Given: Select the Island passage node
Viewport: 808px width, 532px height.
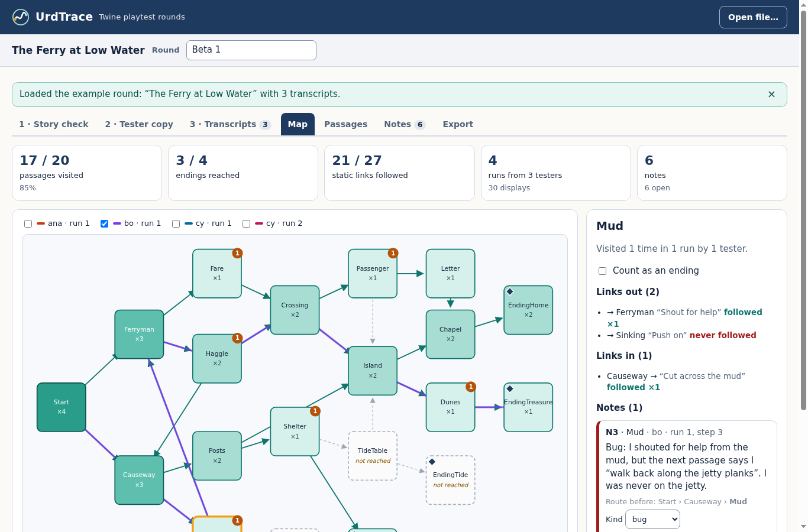Looking at the screenshot, I should [x=373, y=371].
